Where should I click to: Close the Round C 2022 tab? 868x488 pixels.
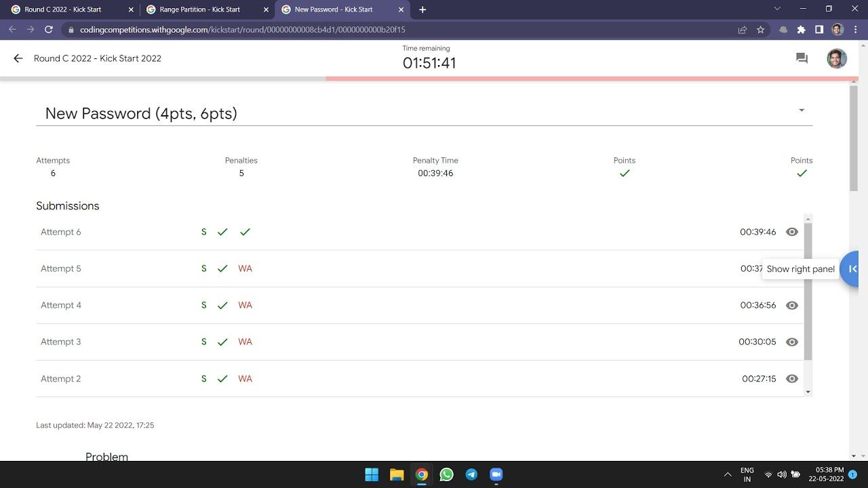131,9
